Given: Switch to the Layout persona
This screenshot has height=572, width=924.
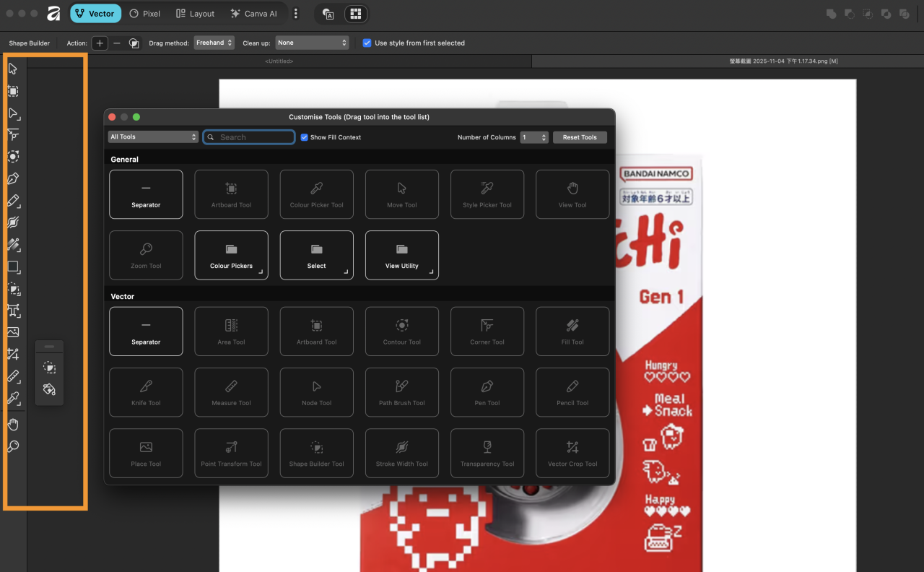Looking at the screenshot, I should 194,13.
